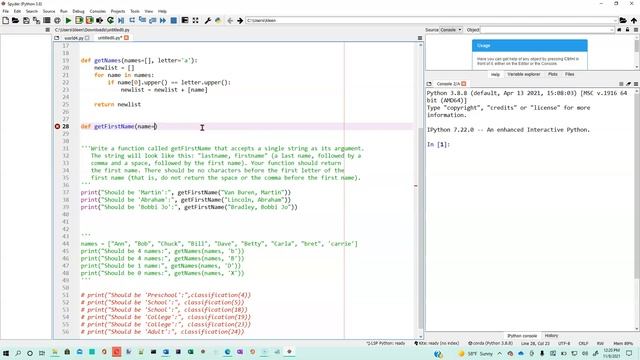The image size is (640, 360).
Task: Create a new file from the toolbar
Action: (x=6, y=20)
